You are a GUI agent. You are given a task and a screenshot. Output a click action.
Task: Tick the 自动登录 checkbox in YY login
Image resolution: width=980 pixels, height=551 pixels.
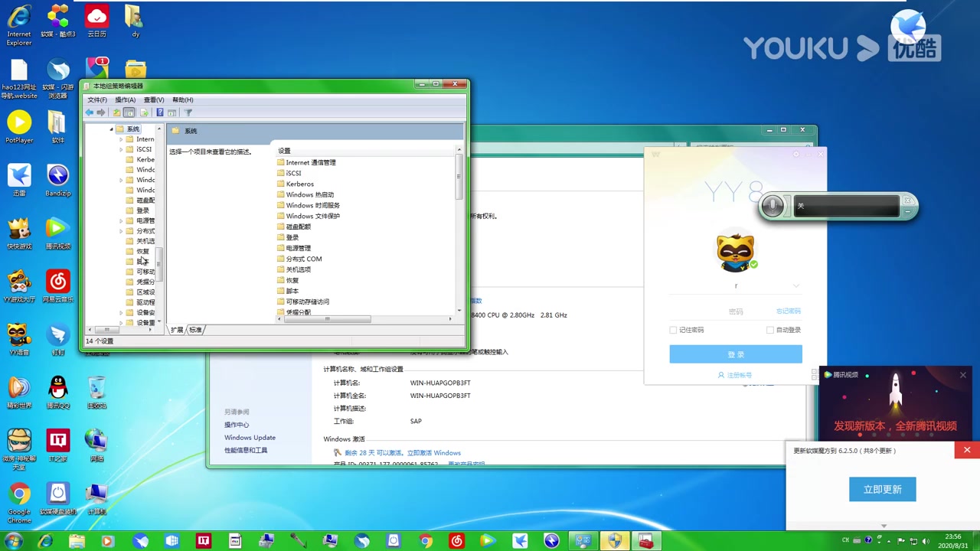pos(770,330)
